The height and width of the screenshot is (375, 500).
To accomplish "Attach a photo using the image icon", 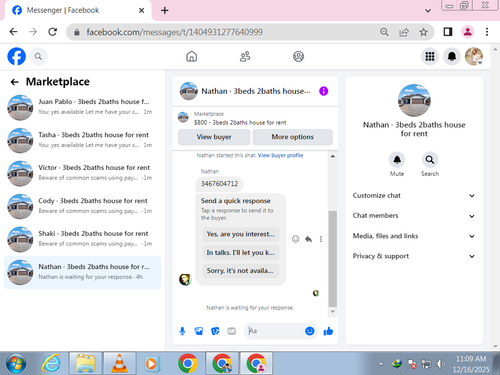I will 199,331.
